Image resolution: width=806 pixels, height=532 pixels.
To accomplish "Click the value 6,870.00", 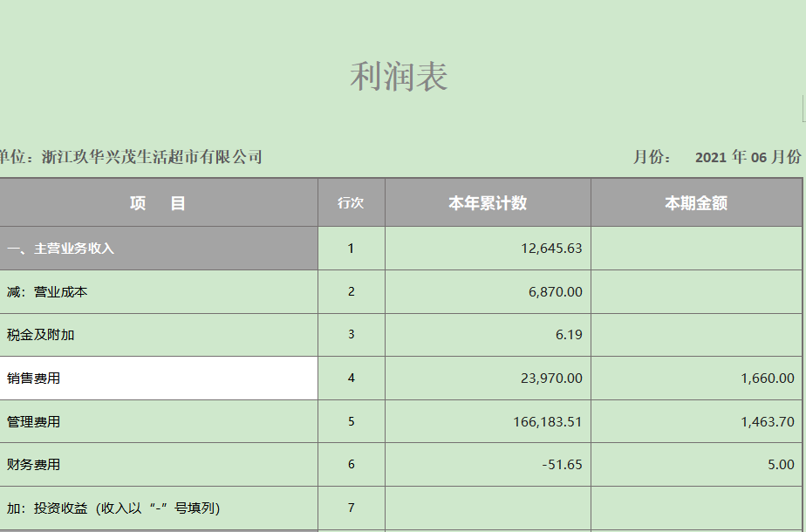I will [556, 292].
